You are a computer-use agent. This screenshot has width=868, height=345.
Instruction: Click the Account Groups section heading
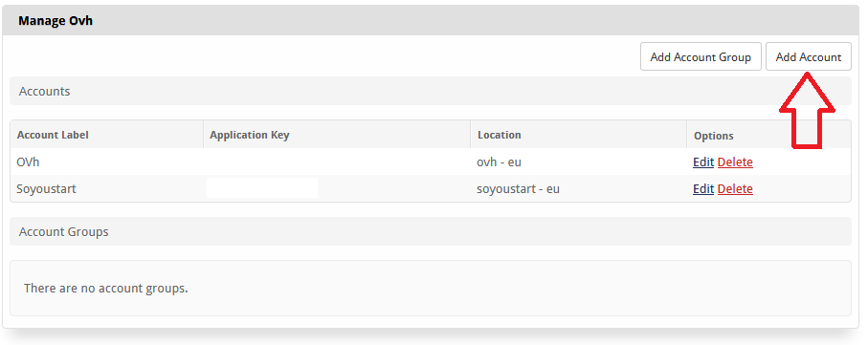point(64,231)
